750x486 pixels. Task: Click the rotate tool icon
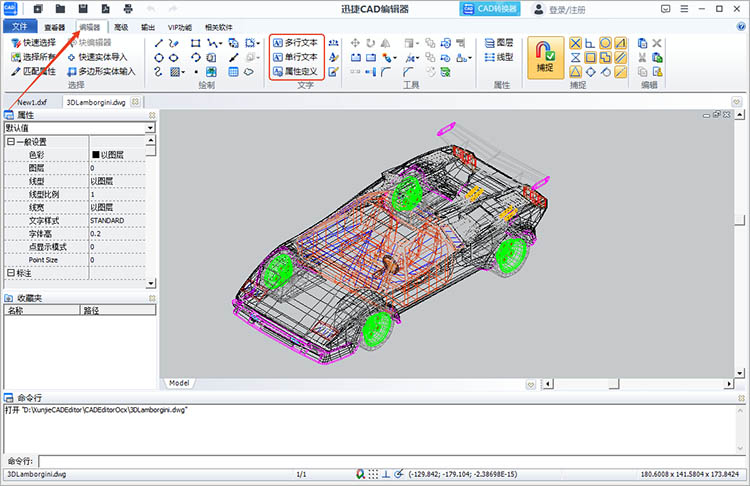[370, 43]
